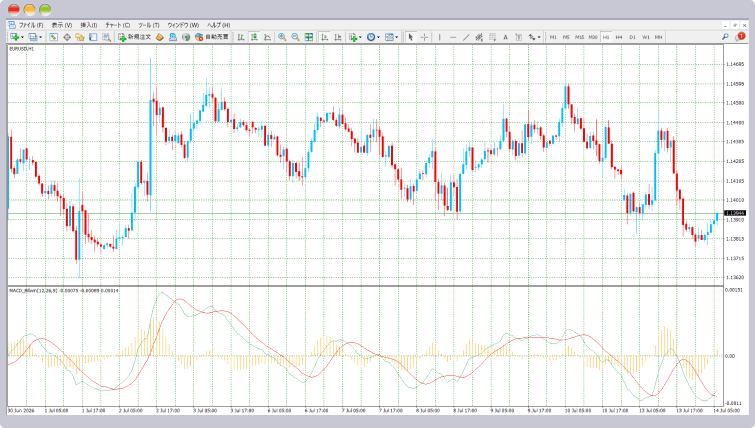Select the equidistant channel tool
This screenshot has height=428, width=755.
pos(479,37)
